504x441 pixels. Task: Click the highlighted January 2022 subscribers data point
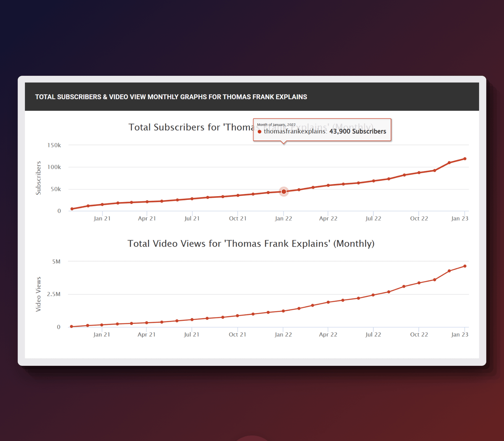(x=284, y=192)
